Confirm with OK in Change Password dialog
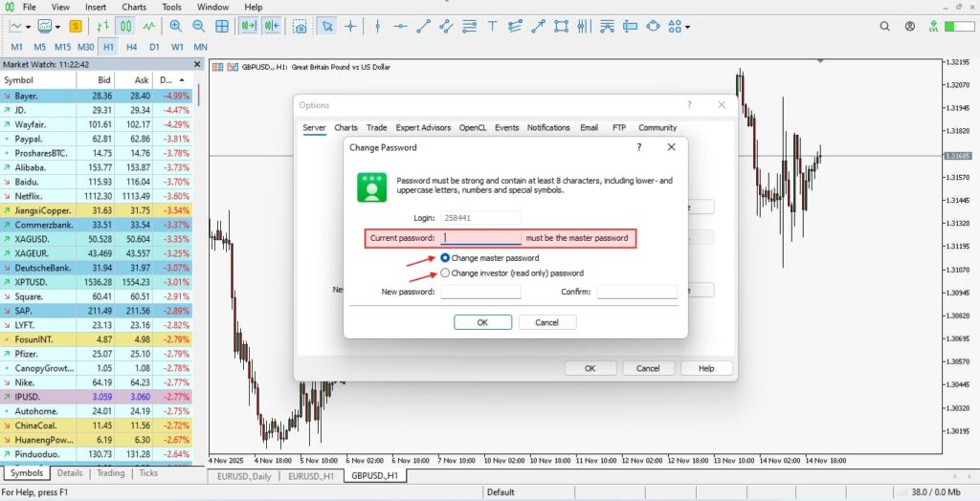The width and height of the screenshot is (980, 501). click(x=482, y=322)
